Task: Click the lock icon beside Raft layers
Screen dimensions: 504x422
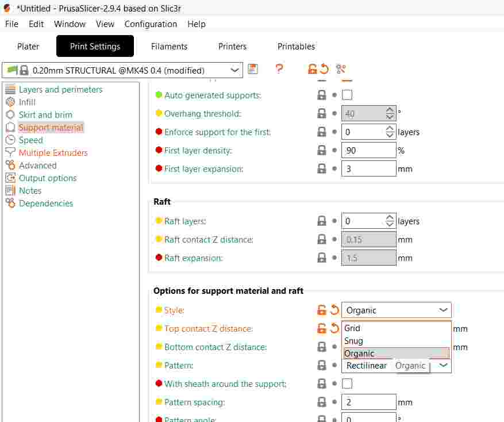Action: pos(322,221)
